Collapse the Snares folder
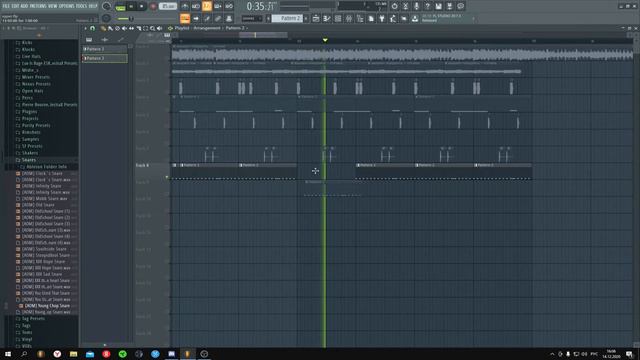Image resolution: width=640 pixels, height=360 pixels. [29, 160]
